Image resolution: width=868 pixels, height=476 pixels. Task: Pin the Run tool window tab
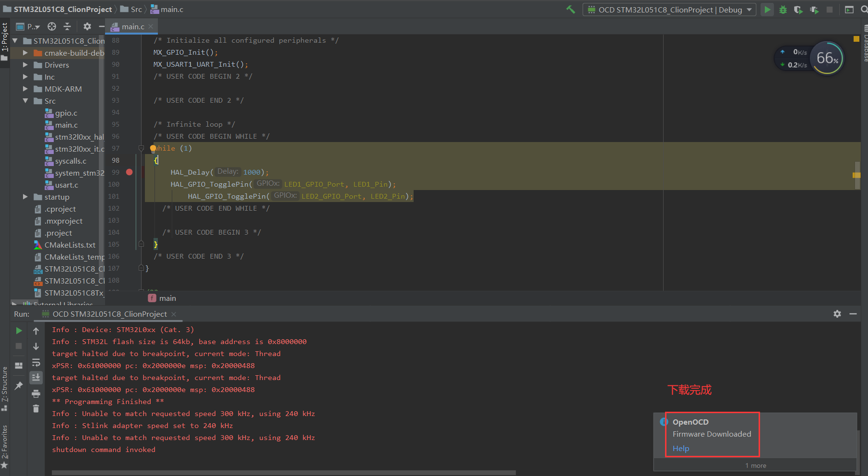(19, 385)
